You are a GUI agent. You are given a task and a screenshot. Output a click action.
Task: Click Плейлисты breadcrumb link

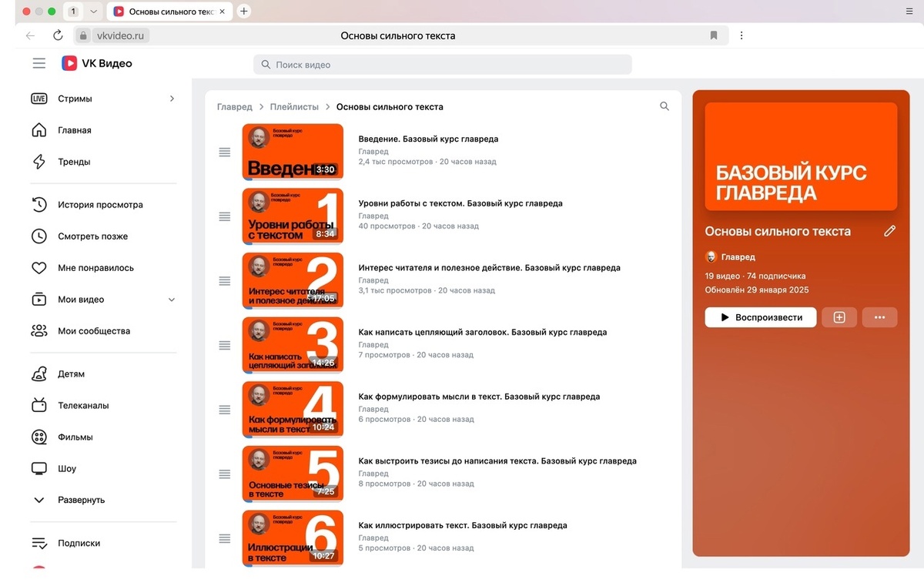293,107
